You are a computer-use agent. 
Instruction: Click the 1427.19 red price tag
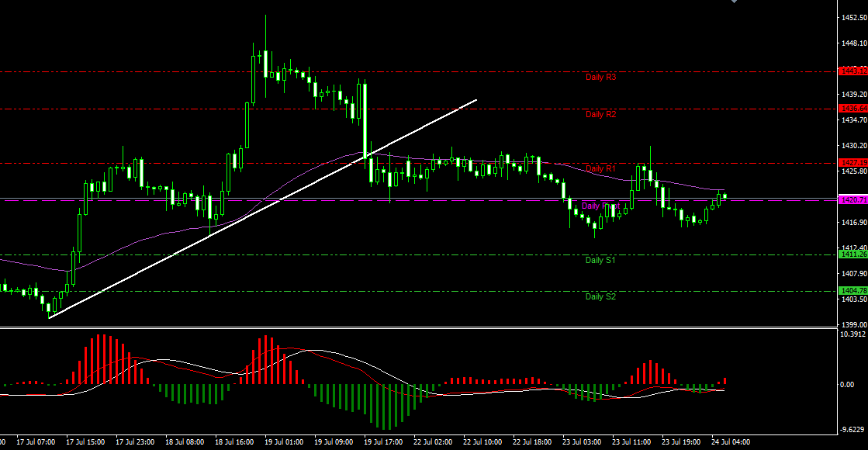click(853, 163)
